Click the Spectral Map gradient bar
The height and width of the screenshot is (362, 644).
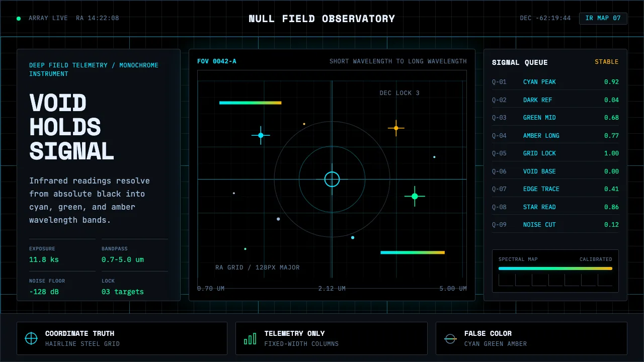tap(555, 268)
